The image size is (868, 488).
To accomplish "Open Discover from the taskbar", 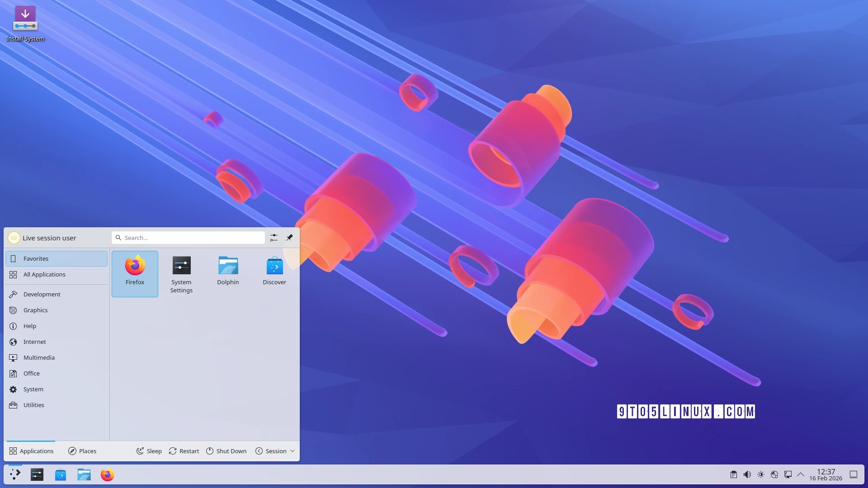I will tap(60, 474).
